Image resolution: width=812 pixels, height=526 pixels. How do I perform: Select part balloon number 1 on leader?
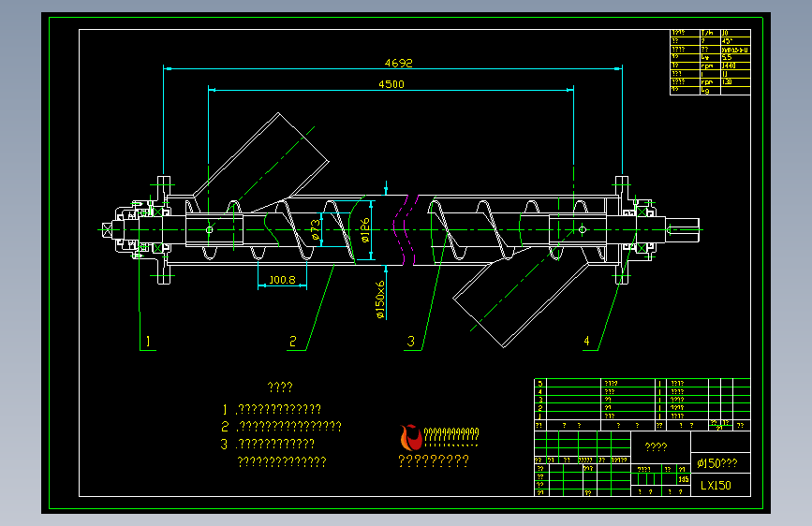point(148,342)
